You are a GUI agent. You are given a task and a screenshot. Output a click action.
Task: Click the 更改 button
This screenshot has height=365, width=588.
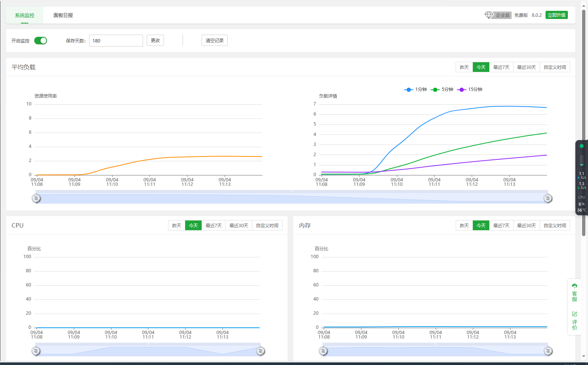155,40
